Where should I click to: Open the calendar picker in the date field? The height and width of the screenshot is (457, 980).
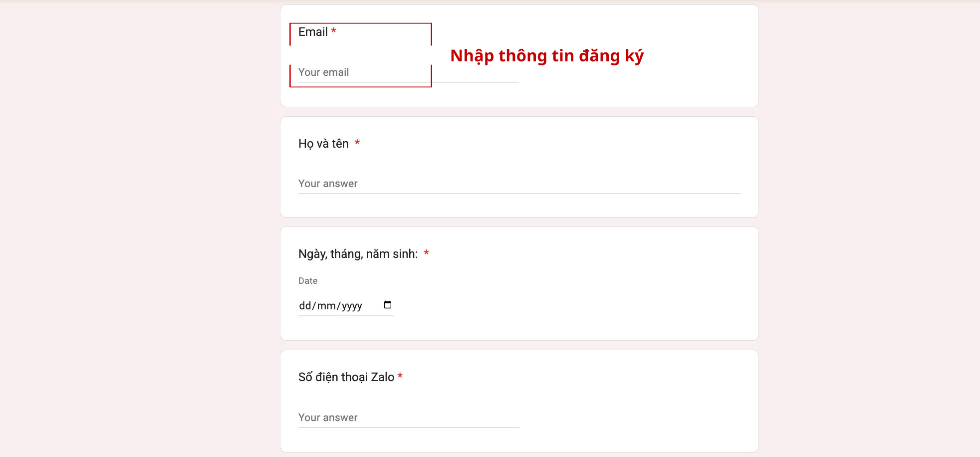(388, 305)
